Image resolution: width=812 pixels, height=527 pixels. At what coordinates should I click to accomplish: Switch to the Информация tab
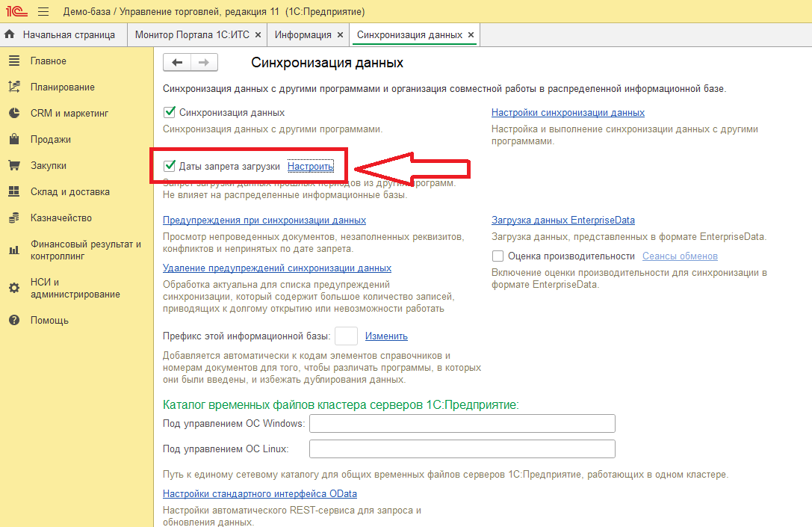coord(303,34)
